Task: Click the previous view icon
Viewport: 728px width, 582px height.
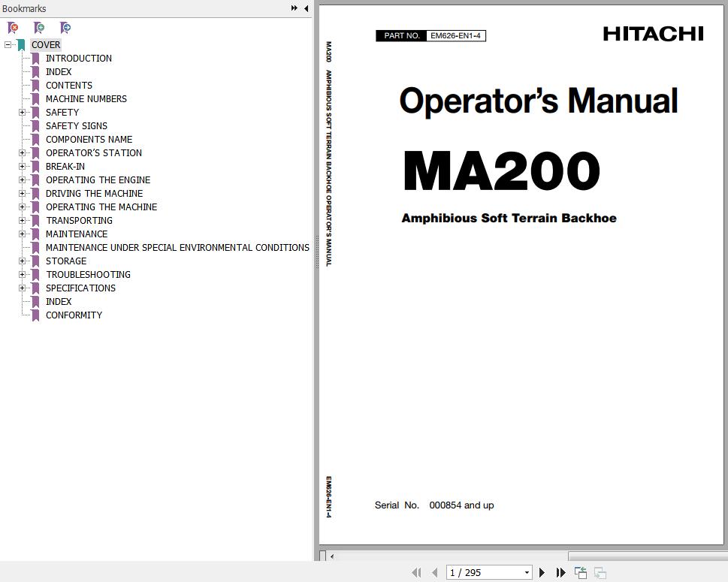Action: (580, 573)
